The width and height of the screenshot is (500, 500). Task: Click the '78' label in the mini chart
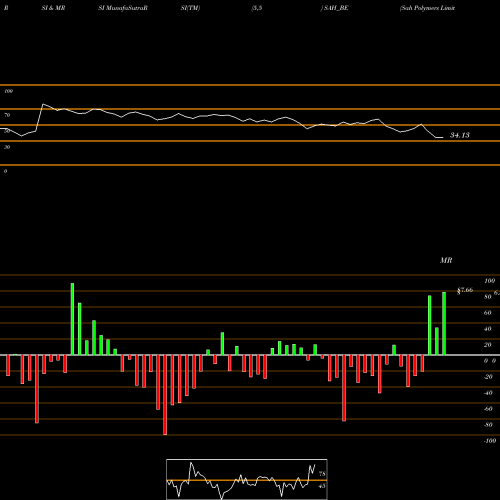322,474
